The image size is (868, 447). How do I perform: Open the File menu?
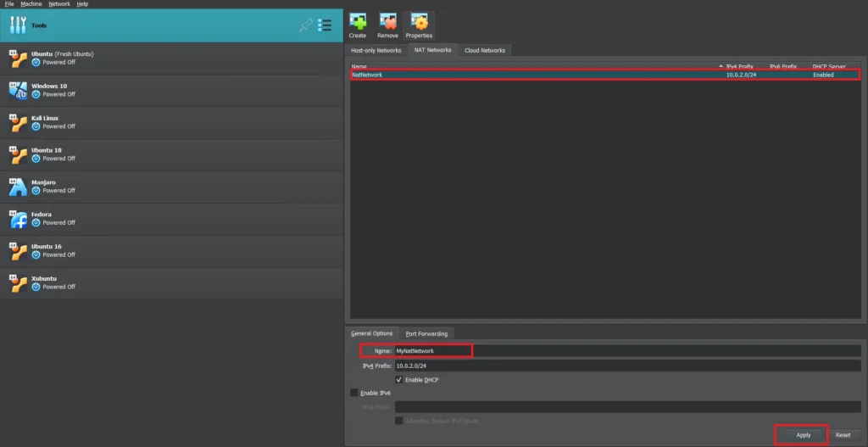[9, 4]
